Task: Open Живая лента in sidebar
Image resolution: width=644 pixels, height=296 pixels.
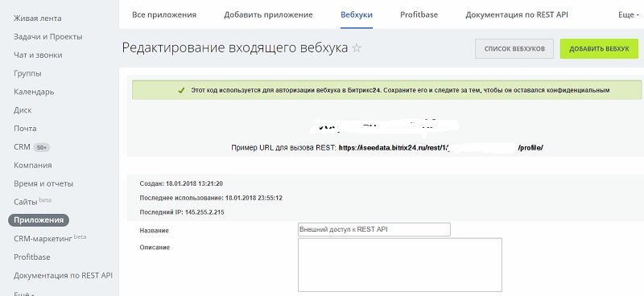Action: (37, 18)
